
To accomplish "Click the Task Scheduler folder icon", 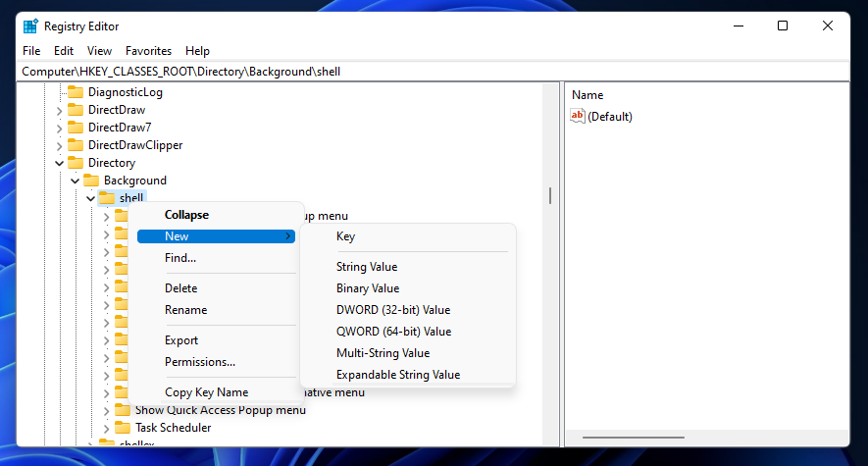I will [x=123, y=428].
